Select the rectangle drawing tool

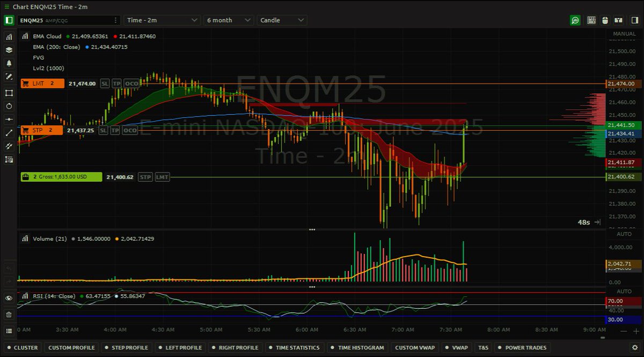coord(9,93)
